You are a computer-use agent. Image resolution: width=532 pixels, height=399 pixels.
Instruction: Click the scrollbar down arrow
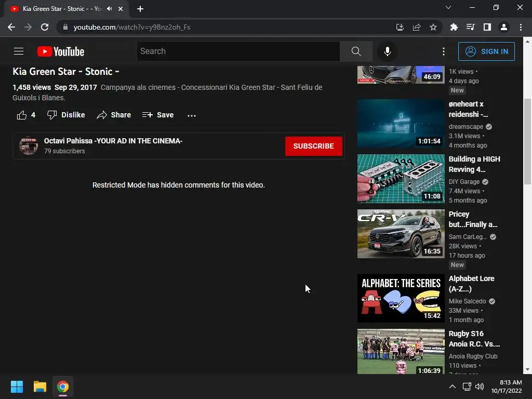point(527,370)
